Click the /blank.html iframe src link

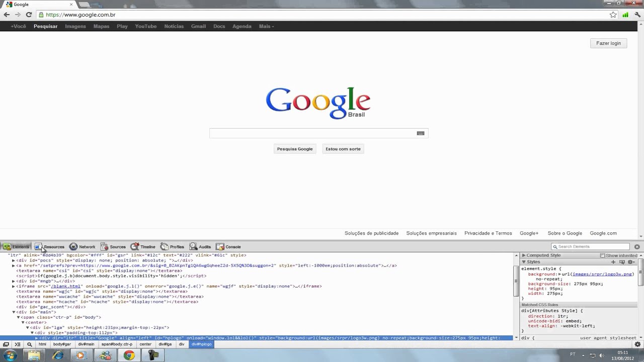tap(65, 286)
